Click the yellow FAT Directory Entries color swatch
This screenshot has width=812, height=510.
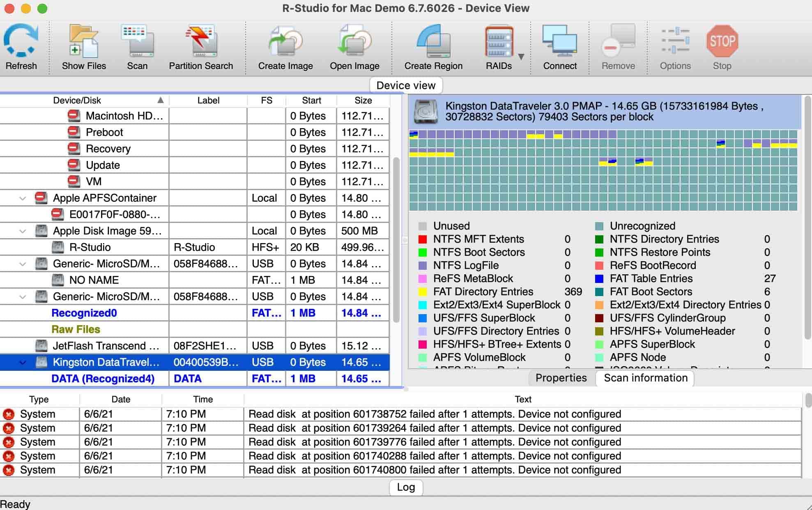[423, 292]
